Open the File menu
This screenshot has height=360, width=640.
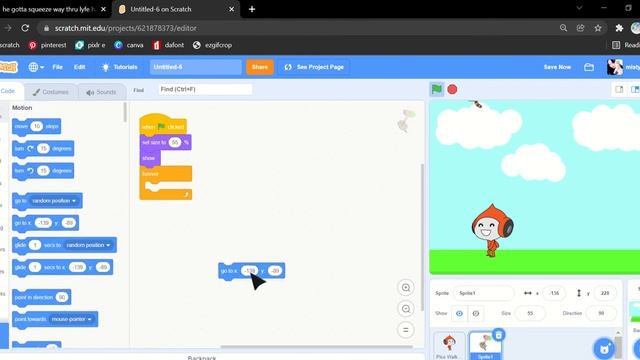pyautogui.click(x=58, y=67)
